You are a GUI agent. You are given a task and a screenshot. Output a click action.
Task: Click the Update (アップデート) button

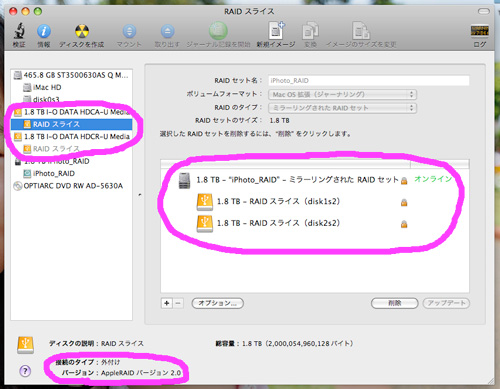coord(446,303)
